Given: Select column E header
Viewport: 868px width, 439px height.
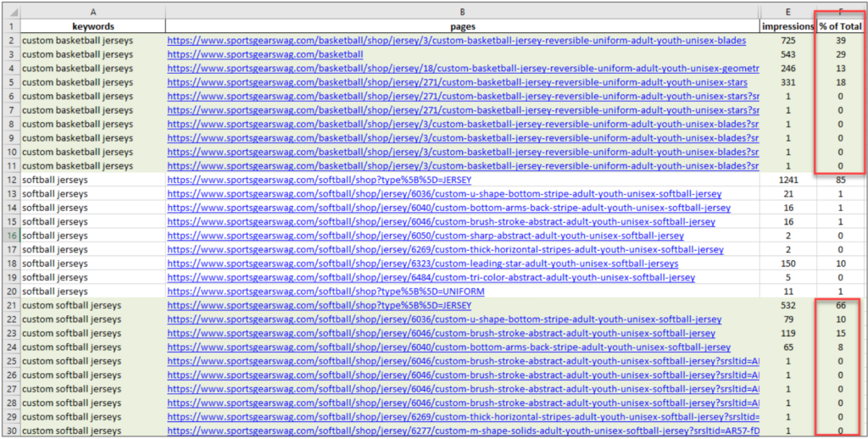Looking at the screenshot, I should pyautogui.click(x=787, y=12).
